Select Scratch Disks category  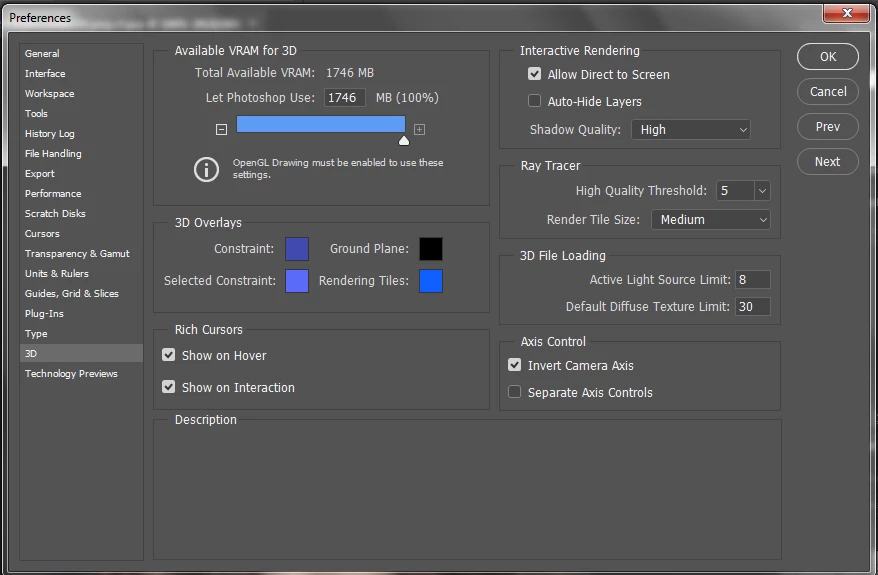click(81, 214)
